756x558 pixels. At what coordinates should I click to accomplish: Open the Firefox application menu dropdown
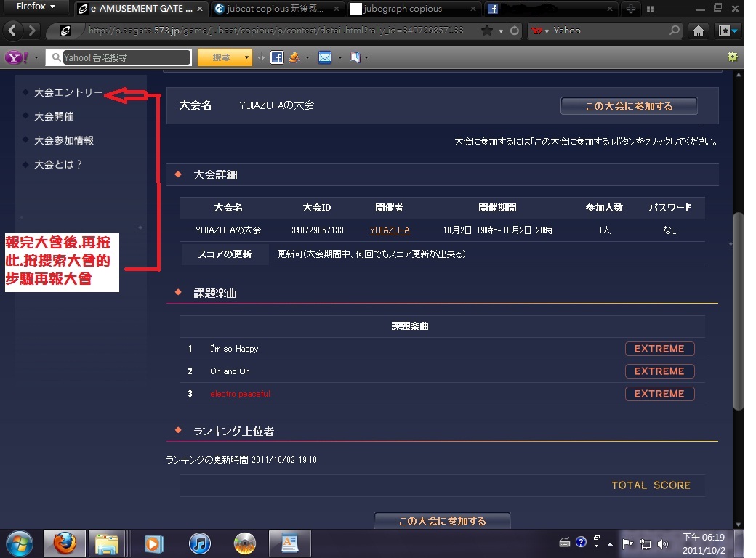36,7
